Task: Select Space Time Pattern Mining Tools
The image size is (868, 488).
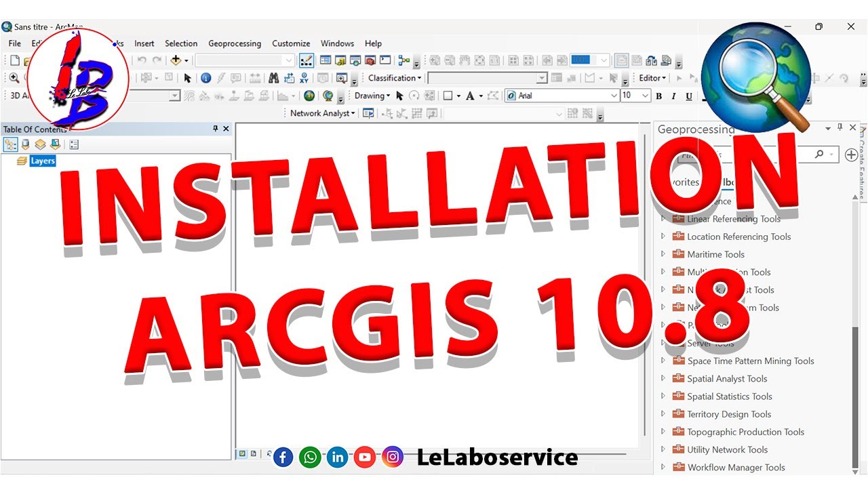Action: (751, 361)
